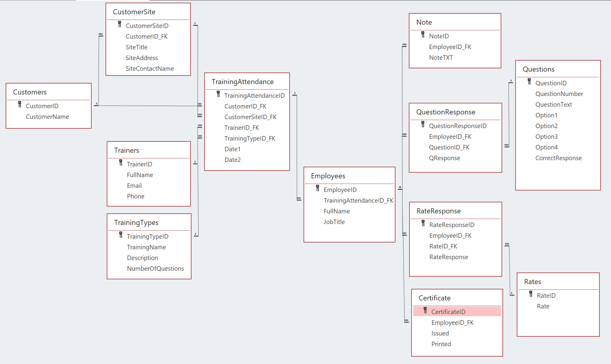
Task: Select NumberOfQuestions field in TrainingTypes
Action: click(155, 269)
